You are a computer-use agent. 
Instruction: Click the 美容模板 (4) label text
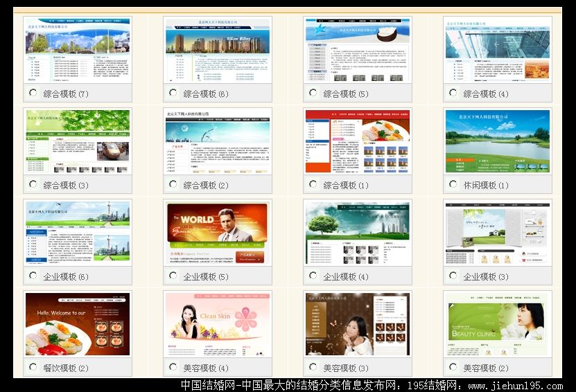(206, 368)
